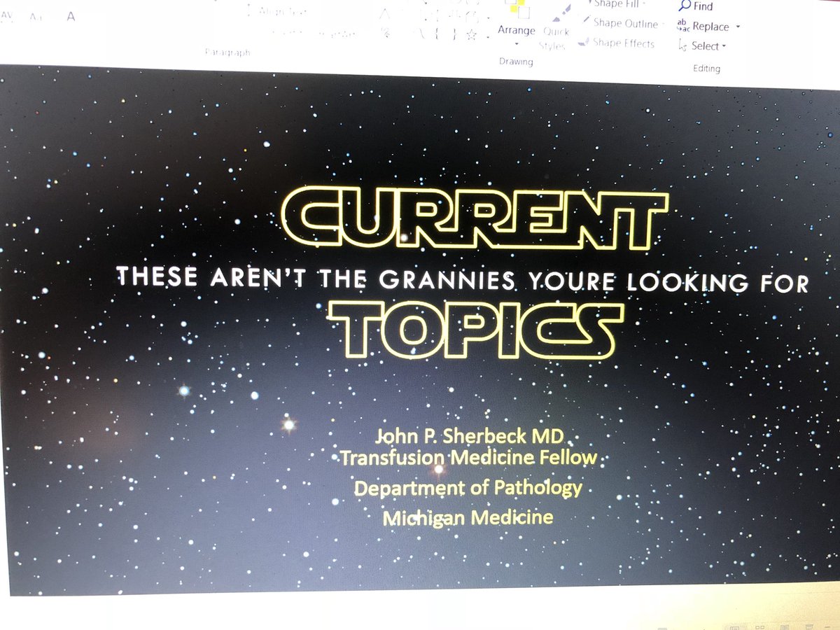Image resolution: width=840 pixels, height=630 pixels.
Task: Click the 'Transfusion Medicine Fellow' line
Action: click(x=469, y=458)
